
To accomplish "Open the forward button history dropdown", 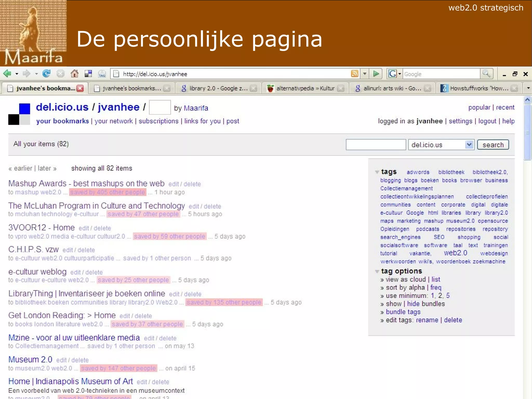I will 36,74.
